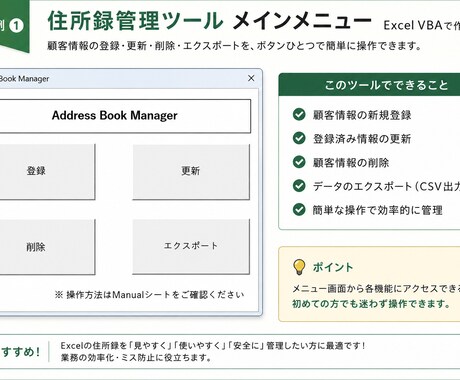The height and width of the screenshot is (380, 460).
Task: Click the このツールでできること header
Action: [369, 85]
